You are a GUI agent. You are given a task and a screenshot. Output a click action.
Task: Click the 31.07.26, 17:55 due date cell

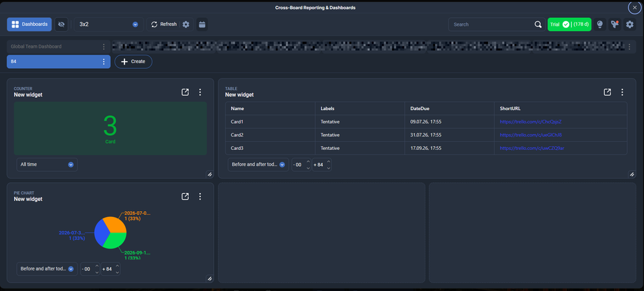coord(449,135)
